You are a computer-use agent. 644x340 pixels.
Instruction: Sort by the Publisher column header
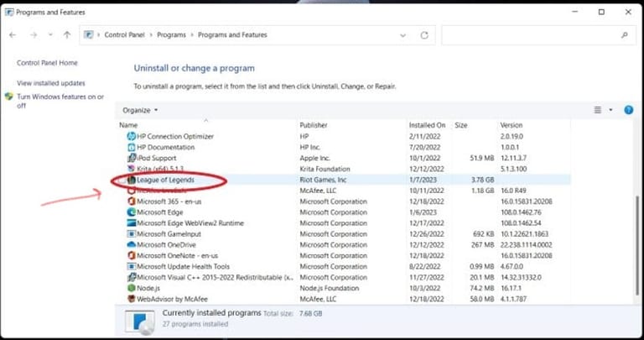[314, 125]
